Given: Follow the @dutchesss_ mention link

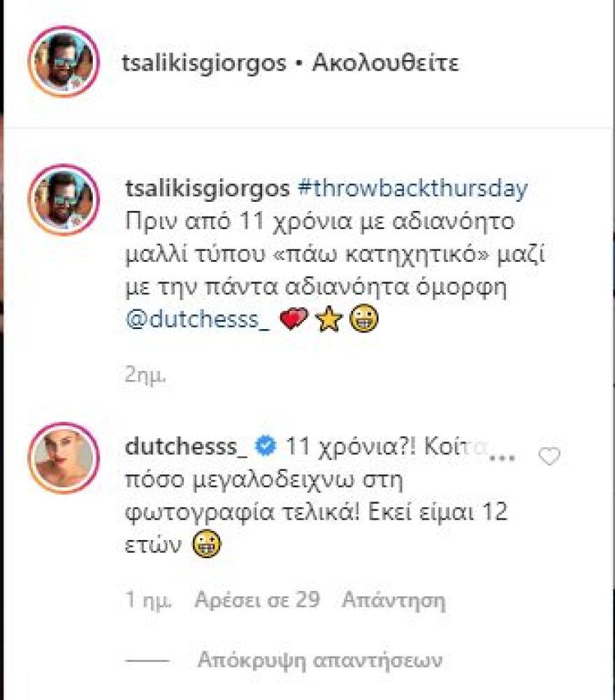Looking at the screenshot, I should point(198,319).
